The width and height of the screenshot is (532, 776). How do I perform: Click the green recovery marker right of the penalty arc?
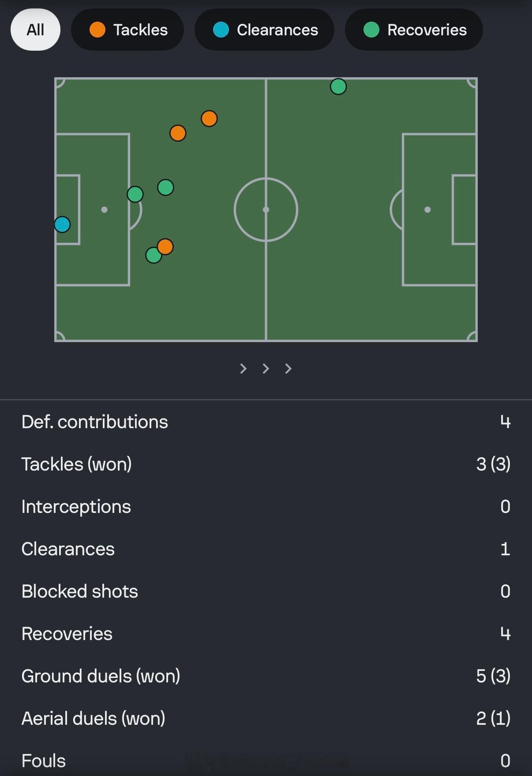pyautogui.click(x=165, y=187)
